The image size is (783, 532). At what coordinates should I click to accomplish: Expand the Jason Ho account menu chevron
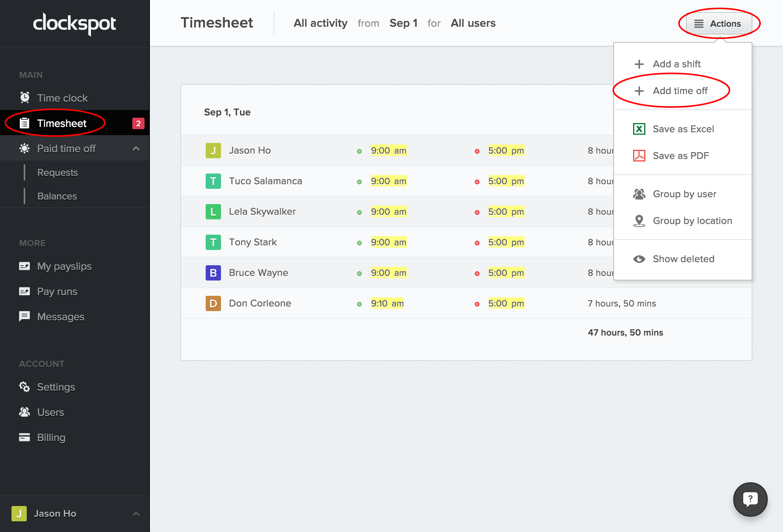pos(136,513)
